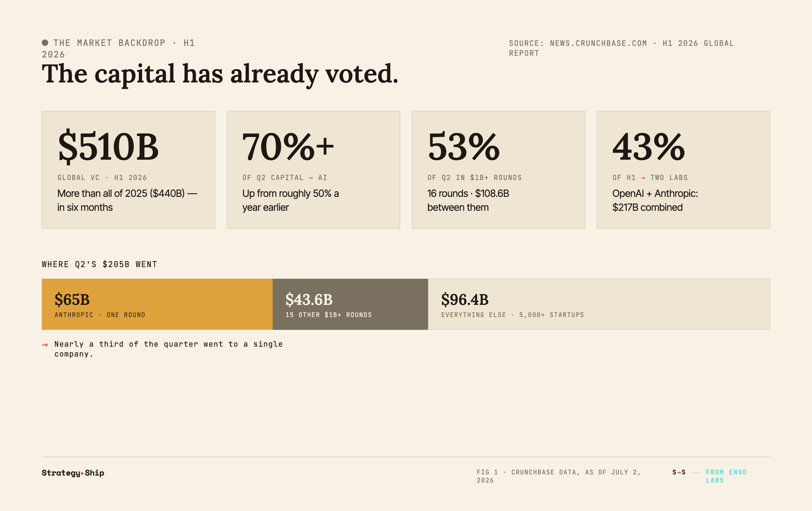
Task: Click 'The capital has already voted.' headline
Action: pyautogui.click(x=220, y=73)
